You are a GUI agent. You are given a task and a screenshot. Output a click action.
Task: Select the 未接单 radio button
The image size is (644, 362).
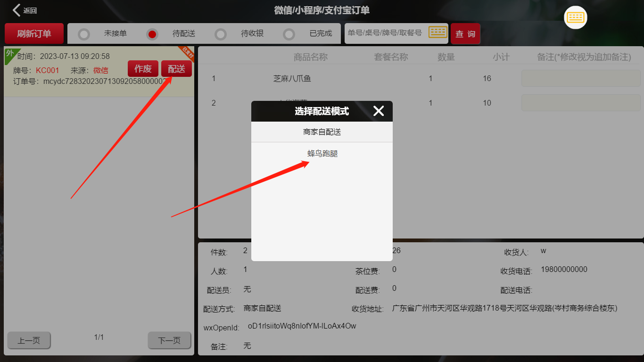pos(84,34)
